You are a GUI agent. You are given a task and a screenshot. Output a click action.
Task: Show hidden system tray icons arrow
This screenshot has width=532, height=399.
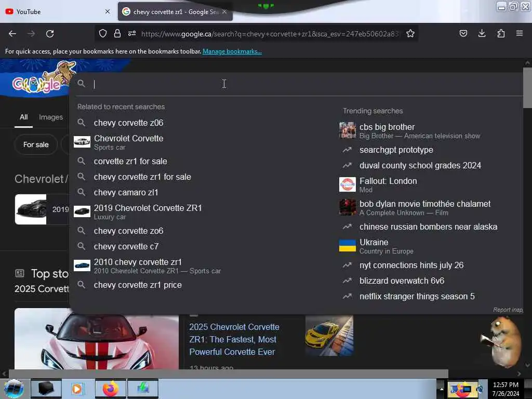(x=441, y=389)
